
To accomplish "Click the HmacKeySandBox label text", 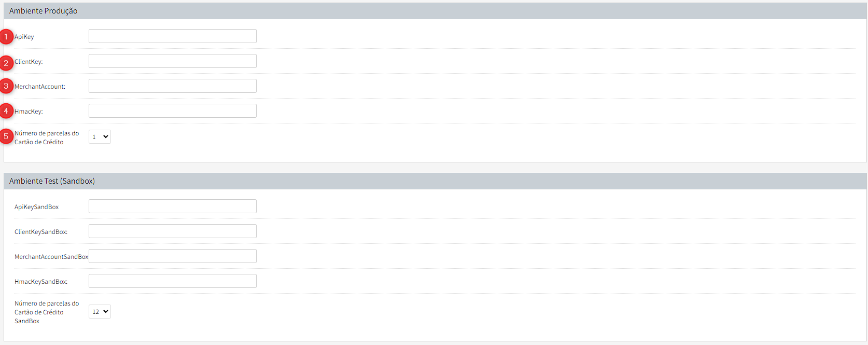I will [x=41, y=282].
